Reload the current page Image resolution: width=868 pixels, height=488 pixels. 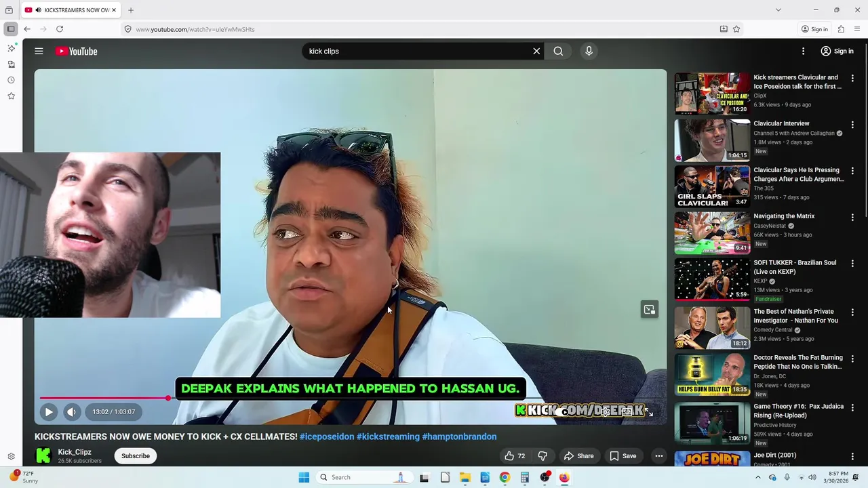pos(60,29)
